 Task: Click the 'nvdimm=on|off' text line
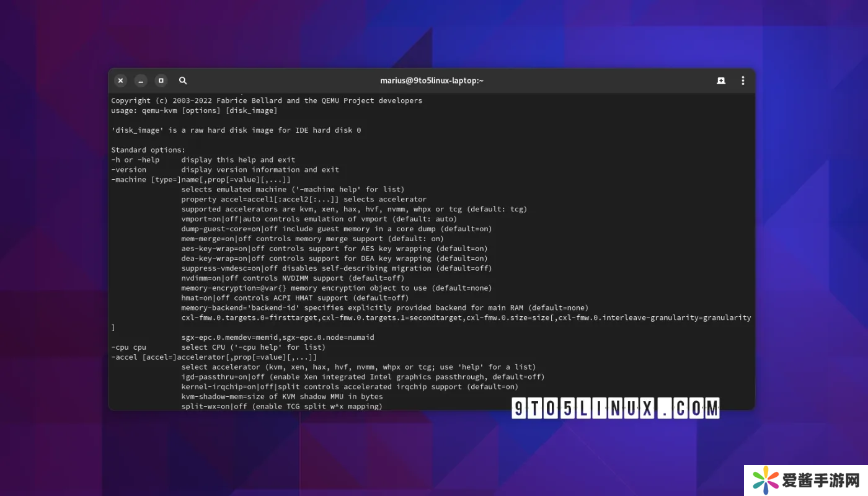point(293,278)
